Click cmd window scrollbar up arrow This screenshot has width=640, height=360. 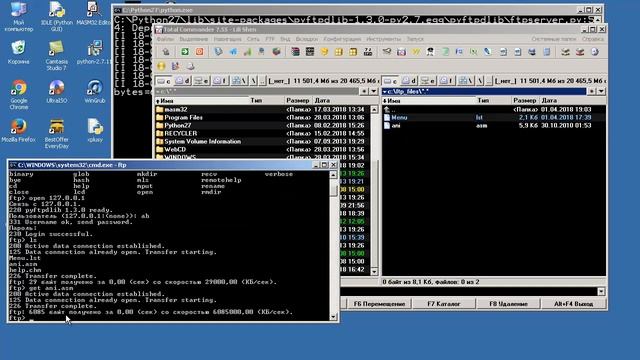click(333, 175)
